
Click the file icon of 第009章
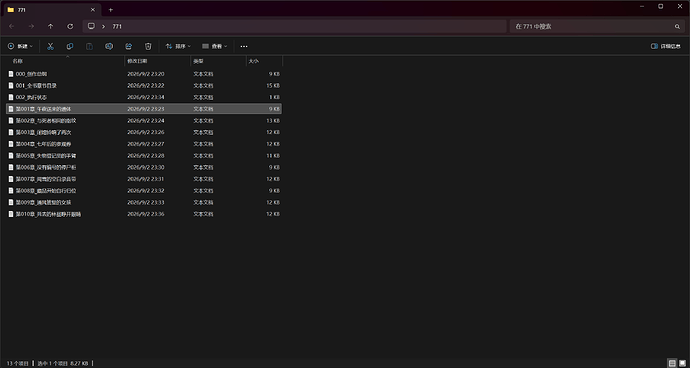pos(11,202)
